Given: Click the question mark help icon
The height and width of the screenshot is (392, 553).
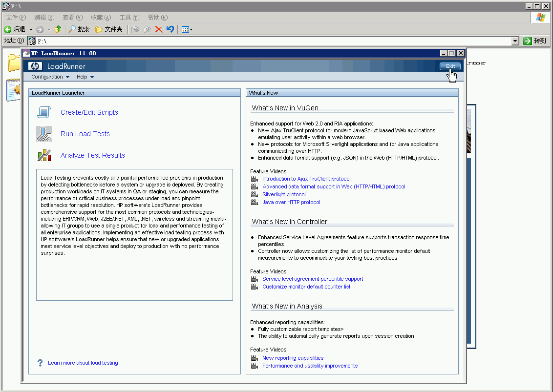Looking at the screenshot, I should tap(40, 363).
